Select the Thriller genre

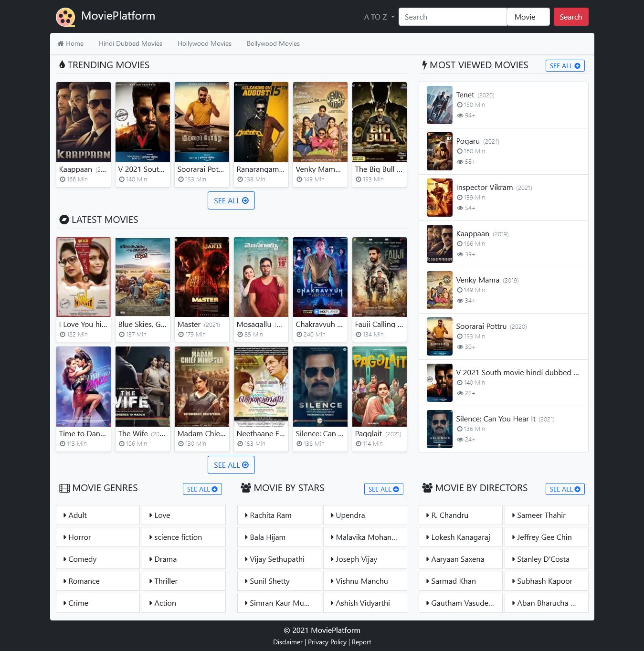pyautogui.click(x=184, y=581)
